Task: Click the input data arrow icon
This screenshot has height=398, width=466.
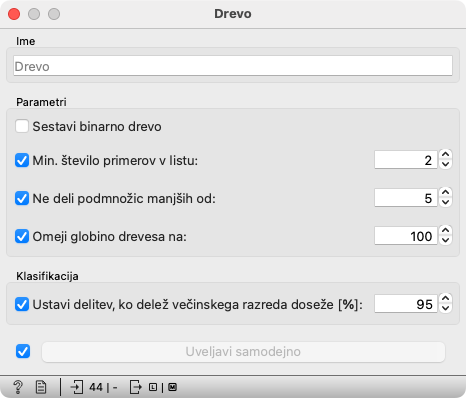Action: (77, 387)
